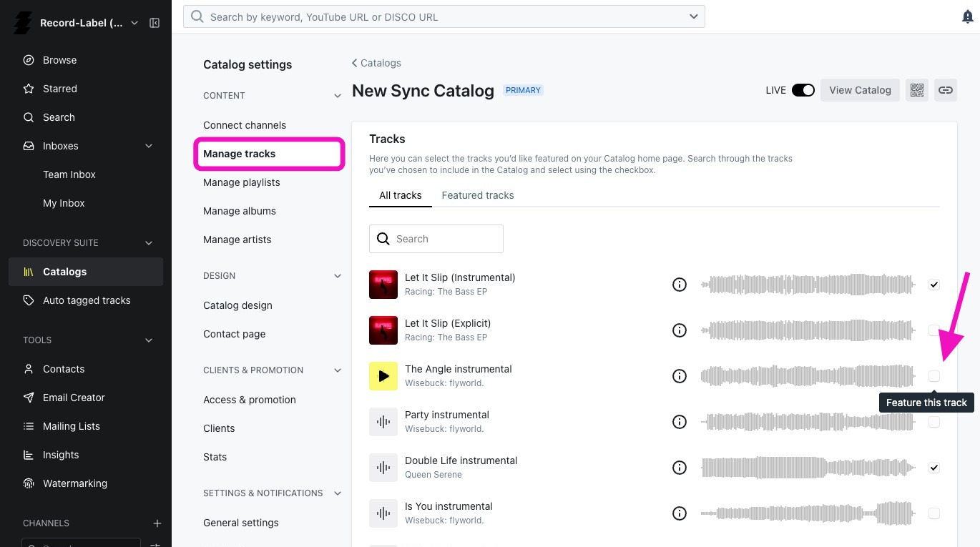Image resolution: width=980 pixels, height=547 pixels.
Task: Open the notifications bell icon
Action: (968, 17)
